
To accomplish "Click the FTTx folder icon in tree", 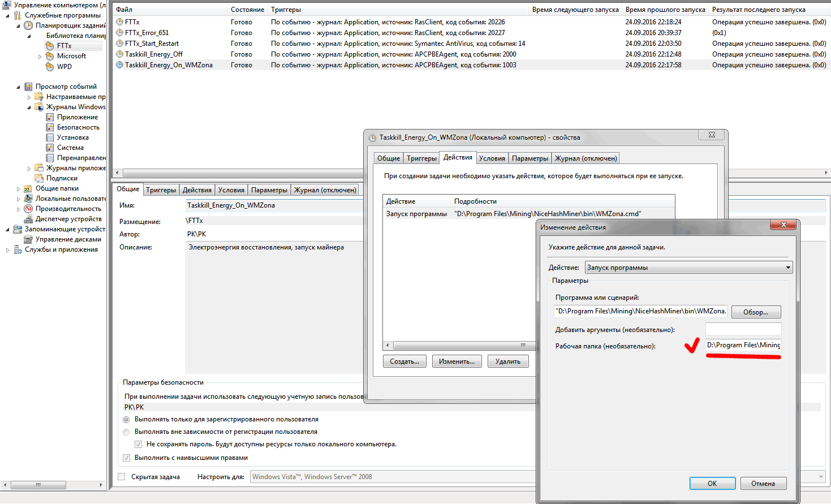I will click(50, 46).
